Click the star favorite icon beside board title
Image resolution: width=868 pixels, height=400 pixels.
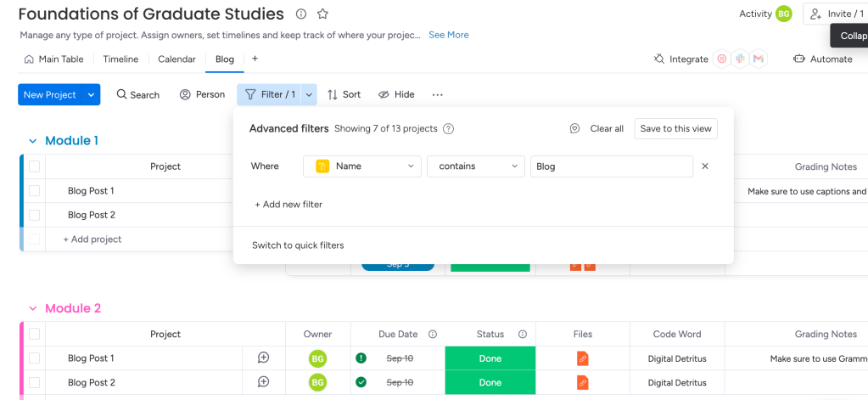(x=322, y=14)
